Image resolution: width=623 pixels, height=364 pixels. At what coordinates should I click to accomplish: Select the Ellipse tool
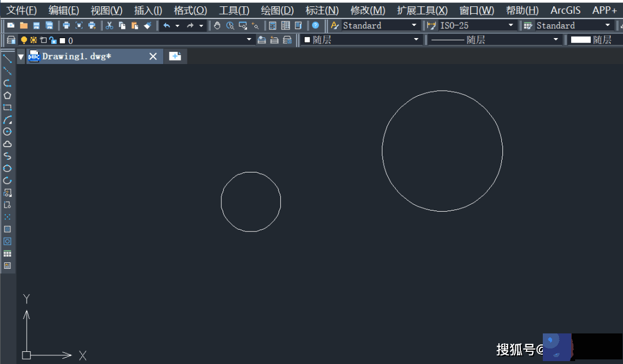(7, 168)
